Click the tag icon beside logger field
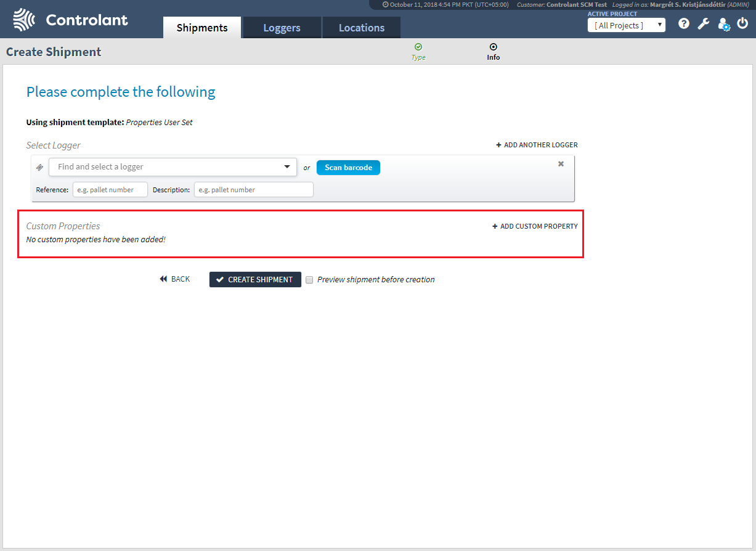Viewport: 756px width, 551px height. [x=40, y=167]
